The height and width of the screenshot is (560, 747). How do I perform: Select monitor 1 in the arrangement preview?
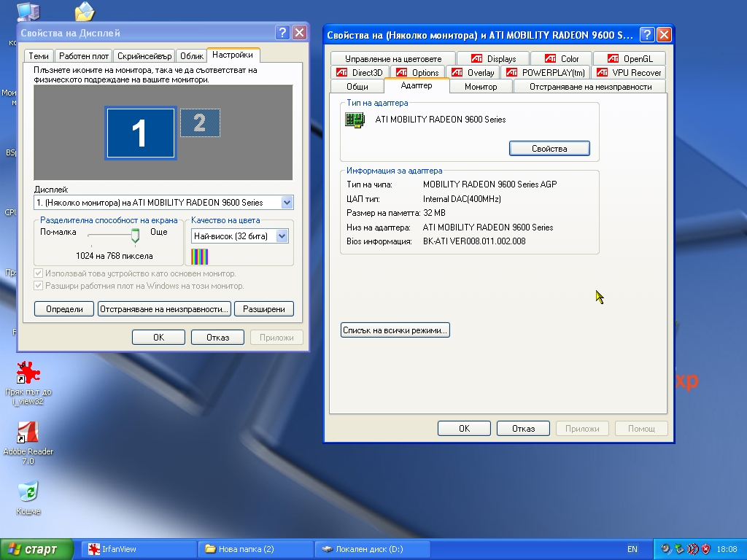[x=141, y=133]
